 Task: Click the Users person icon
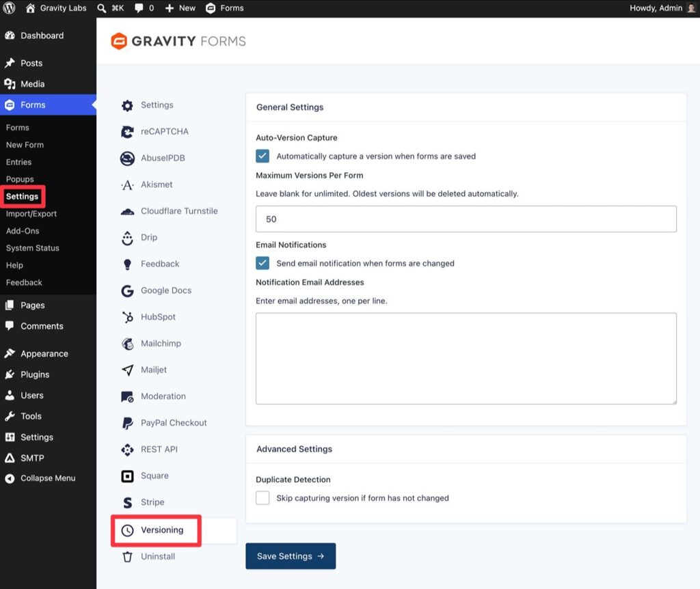[x=10, y=396]
